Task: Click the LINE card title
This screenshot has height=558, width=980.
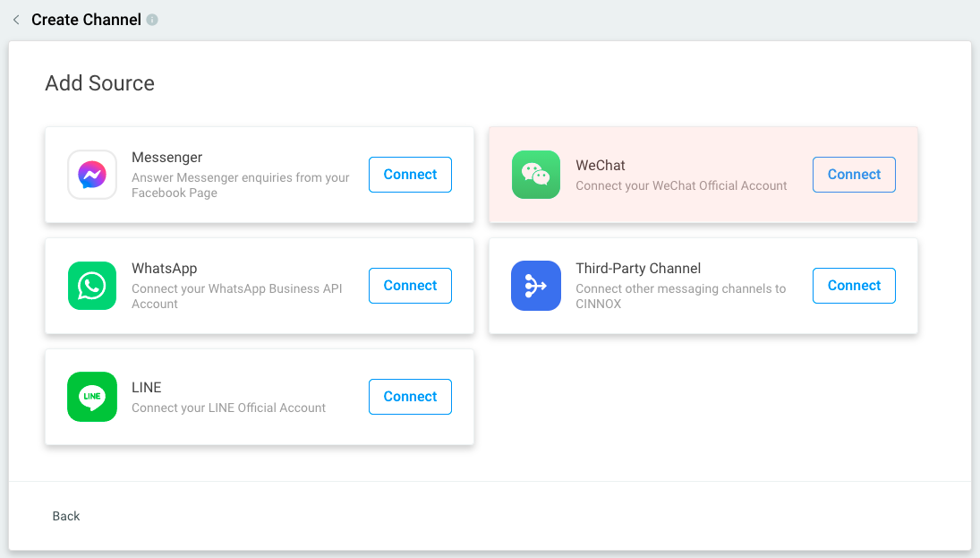Action: 146,387
